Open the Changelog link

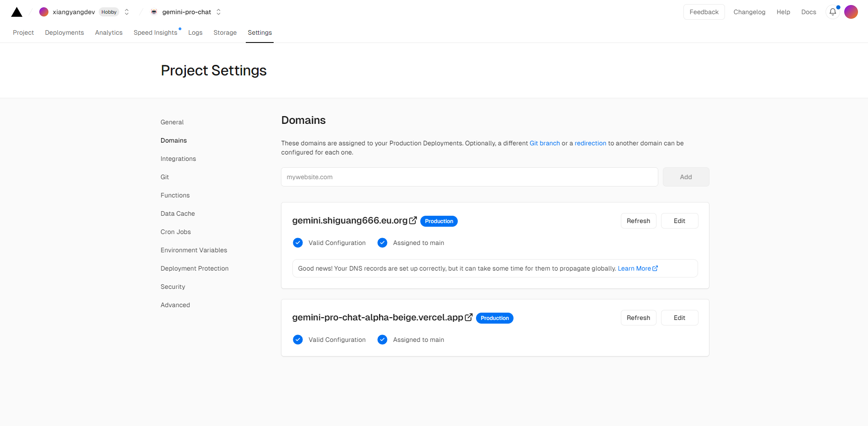click(749, 12)
